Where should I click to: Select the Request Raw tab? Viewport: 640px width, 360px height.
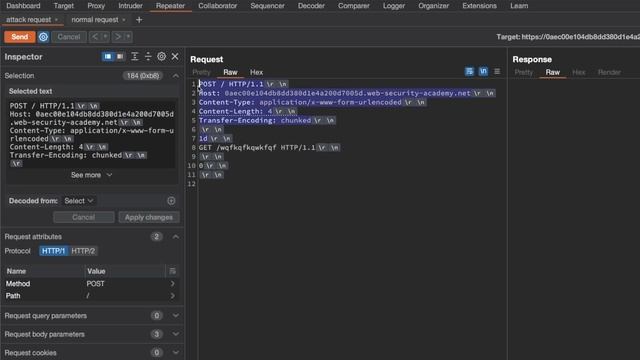pos(230,72)
